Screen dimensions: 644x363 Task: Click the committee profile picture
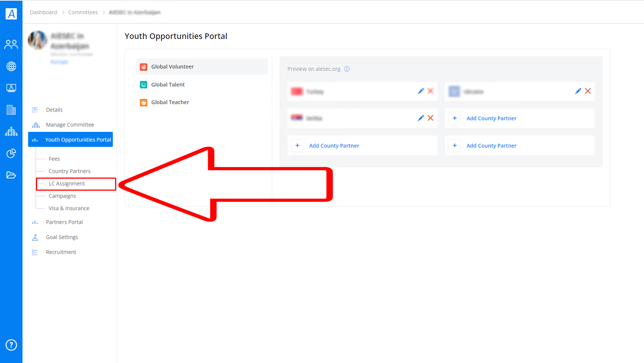[37, 40]
